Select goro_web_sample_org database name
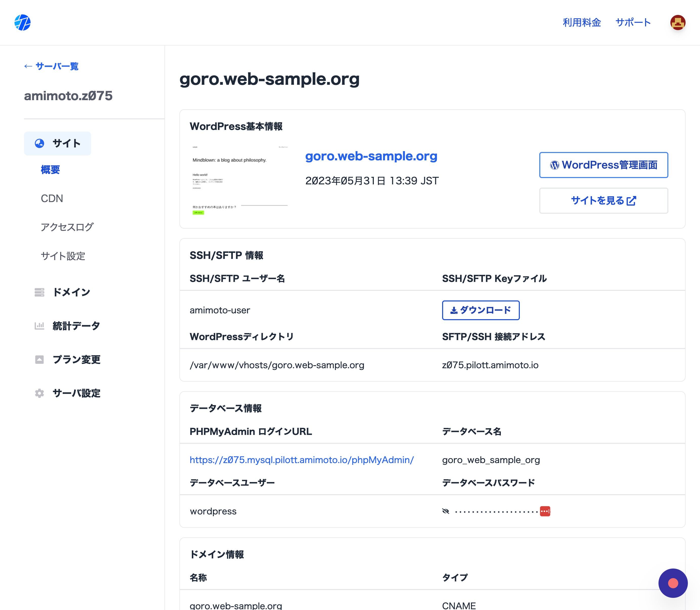Screen dimensions: 700x610 [491, 460]
